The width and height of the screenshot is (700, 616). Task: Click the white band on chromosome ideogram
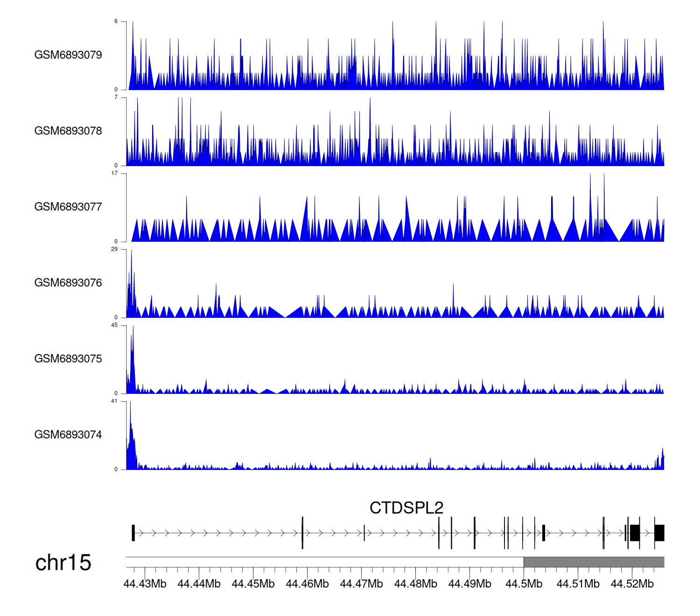[x=325, y=562]
